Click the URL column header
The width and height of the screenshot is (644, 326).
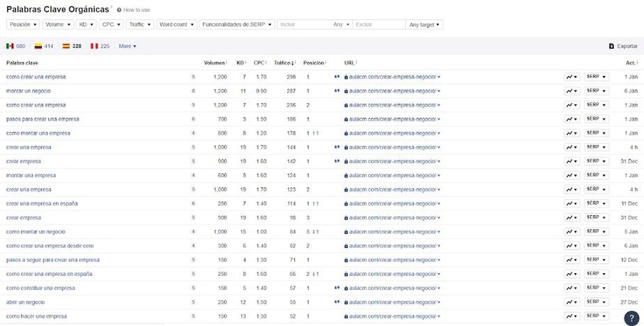(x=351, y=63)
